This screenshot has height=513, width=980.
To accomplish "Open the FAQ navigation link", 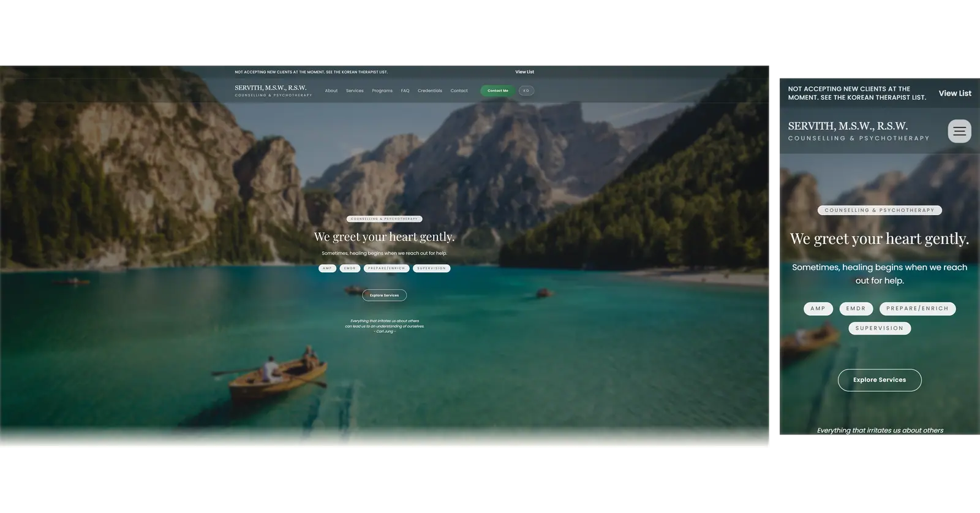I will tap(405, 91).
